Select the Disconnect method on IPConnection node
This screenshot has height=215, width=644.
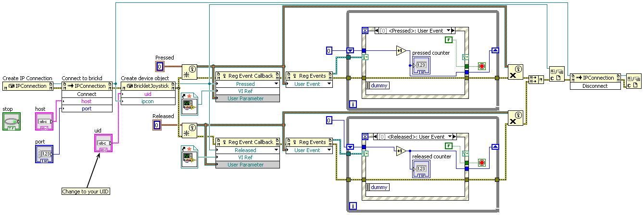point(594,86)
